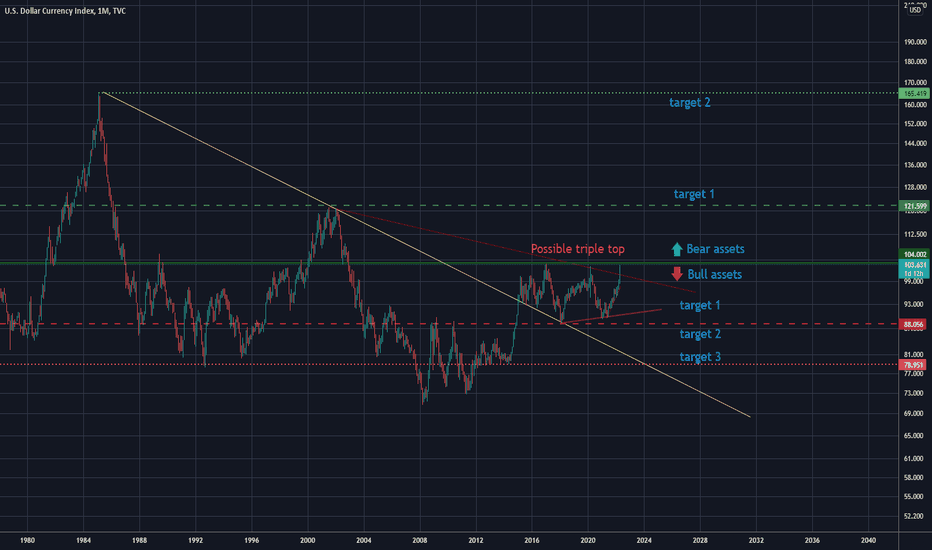This screenshot has width=932, height=550.
Task: Click the 58.000 price axis label
Action: tap(914, 477)
